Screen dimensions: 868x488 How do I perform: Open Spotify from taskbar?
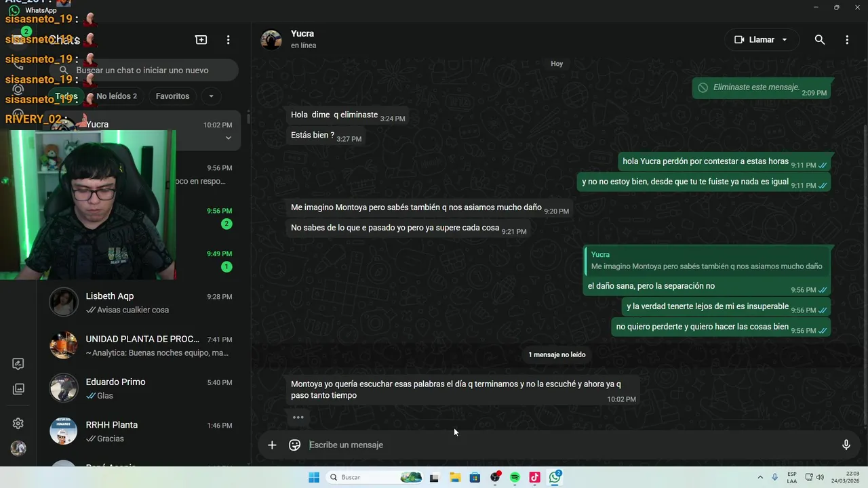point(515,478)
